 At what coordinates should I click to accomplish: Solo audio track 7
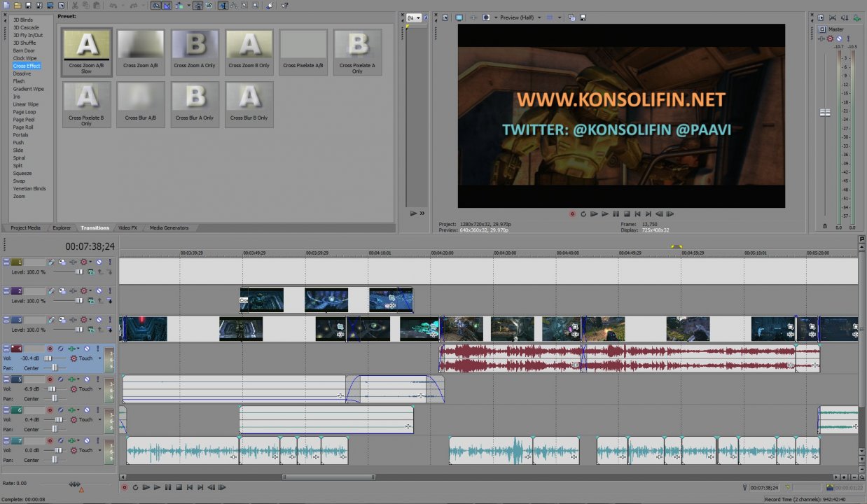click(98, 441)
